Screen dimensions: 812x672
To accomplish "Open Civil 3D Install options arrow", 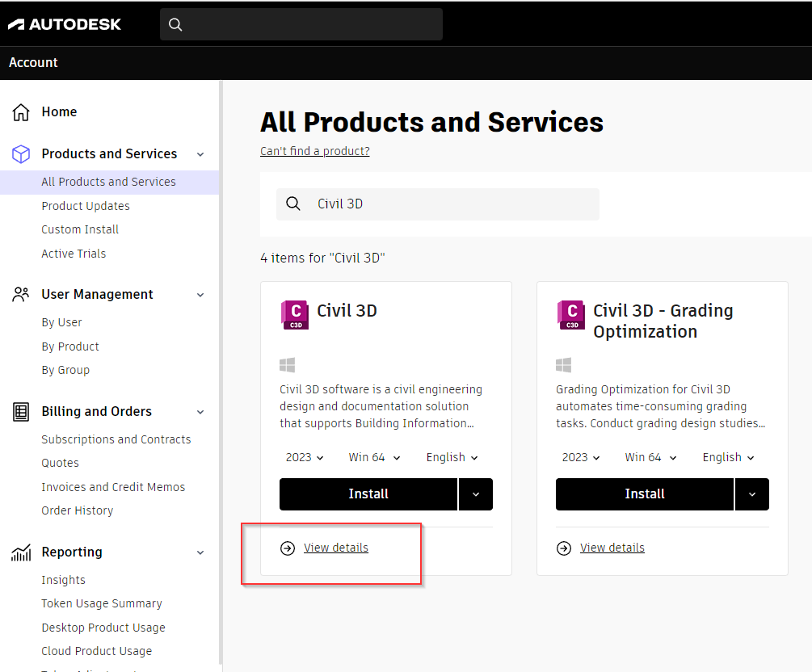I will pyautogui.click(x=476, y=494).
